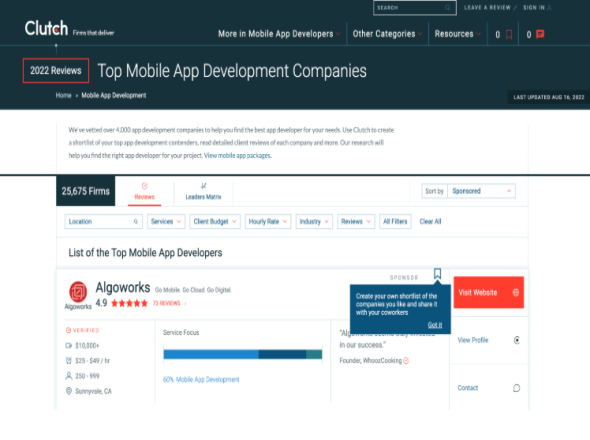
Task: Click the Algoworks star rating
Action: (x=129, y=303)
